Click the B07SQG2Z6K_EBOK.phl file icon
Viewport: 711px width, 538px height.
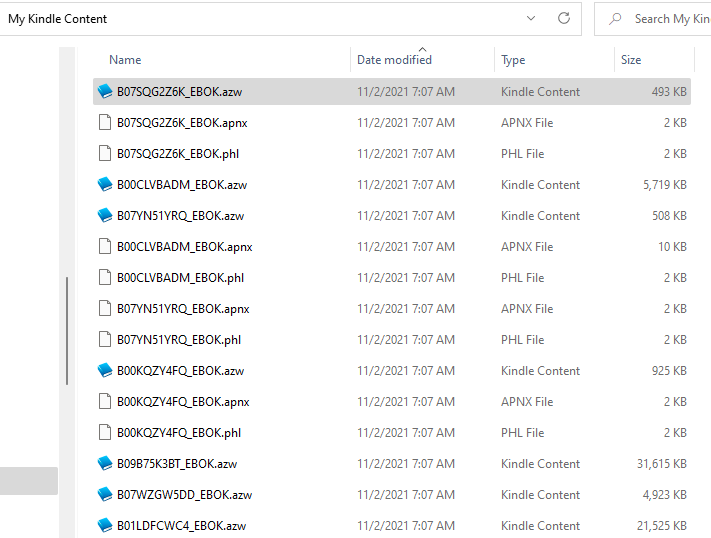pos(105,154)
